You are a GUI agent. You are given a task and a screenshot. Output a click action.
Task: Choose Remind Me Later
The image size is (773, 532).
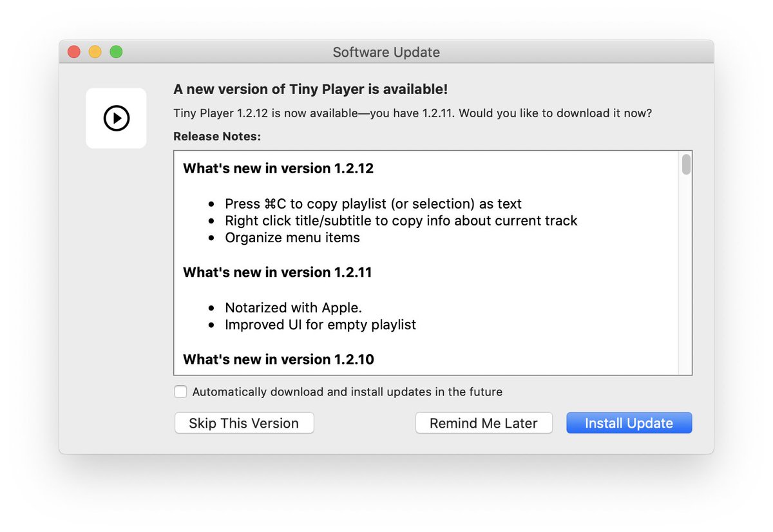484,423
